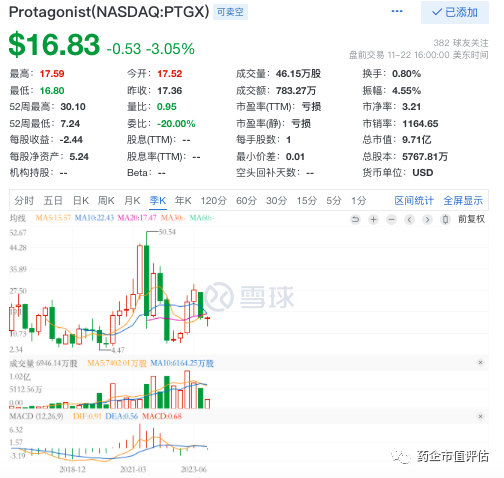
Task: Pan chart left with left arrow icon
Action: (x=410, y=219)
